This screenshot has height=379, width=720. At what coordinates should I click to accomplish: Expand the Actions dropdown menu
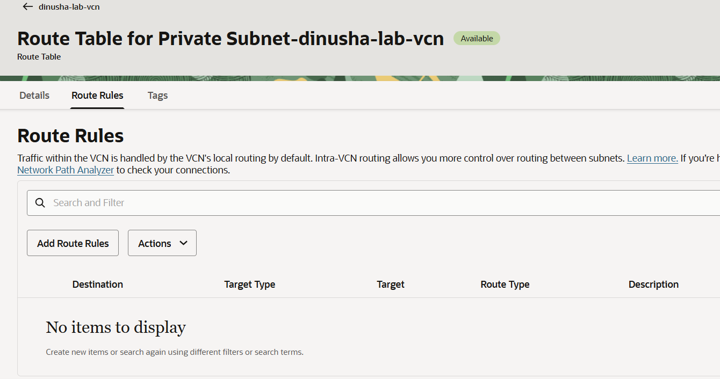point(162,243)
